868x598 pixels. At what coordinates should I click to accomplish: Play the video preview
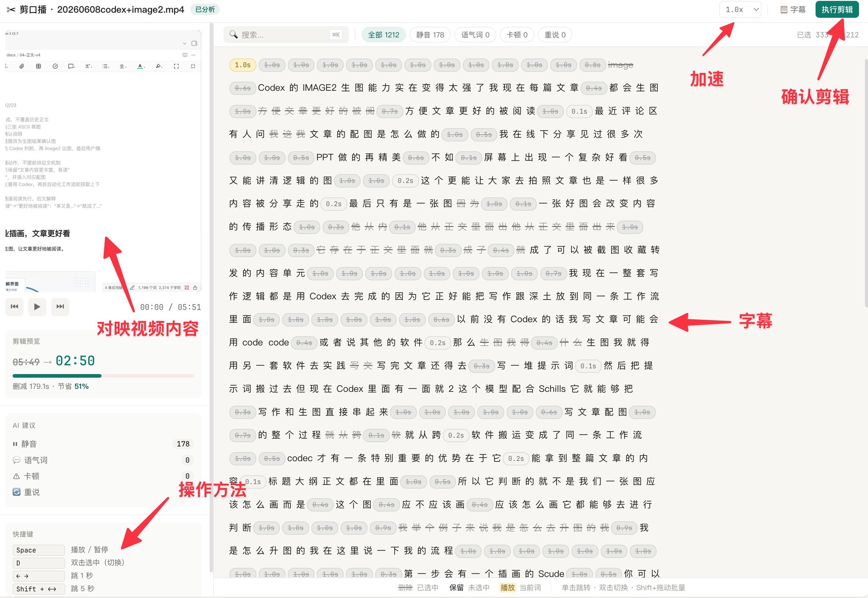37,307
